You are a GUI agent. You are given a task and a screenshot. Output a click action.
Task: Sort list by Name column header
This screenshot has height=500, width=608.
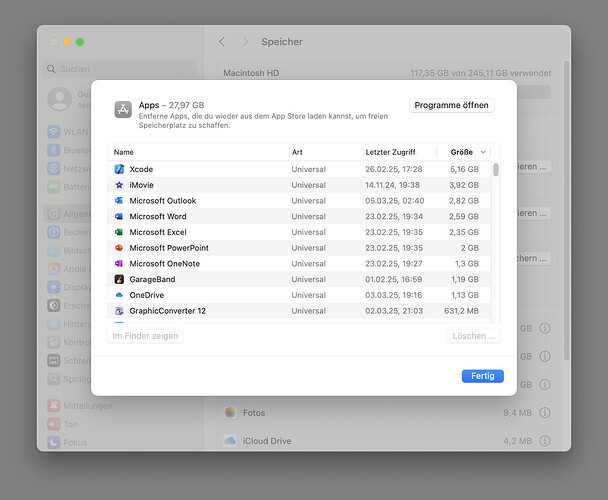(124, 152)
